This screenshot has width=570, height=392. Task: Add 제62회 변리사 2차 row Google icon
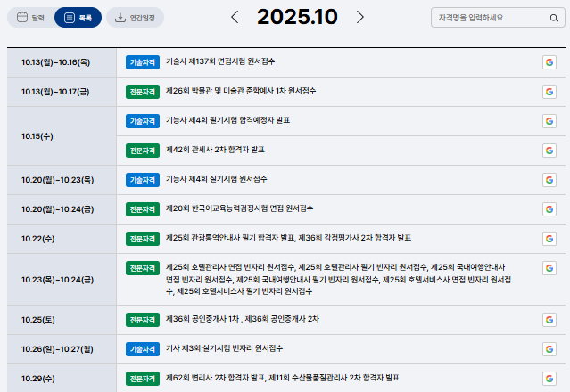click(549, 379)
